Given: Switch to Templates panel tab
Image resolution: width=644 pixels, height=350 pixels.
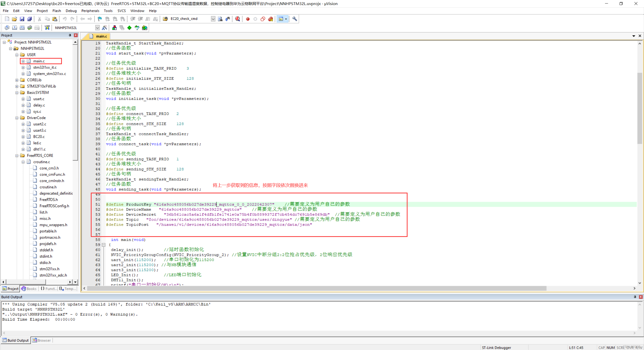Looking at the screenshot, I should (x=68, y=289).
